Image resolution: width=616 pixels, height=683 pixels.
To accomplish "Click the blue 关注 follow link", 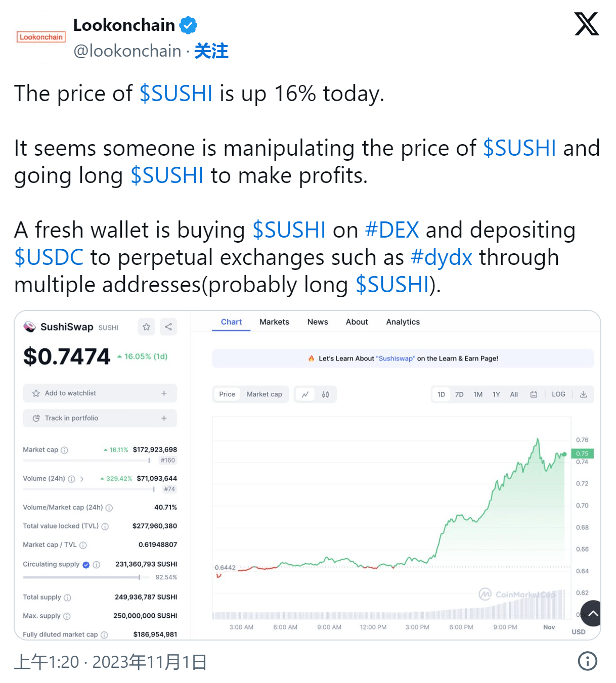I will 211,51.
